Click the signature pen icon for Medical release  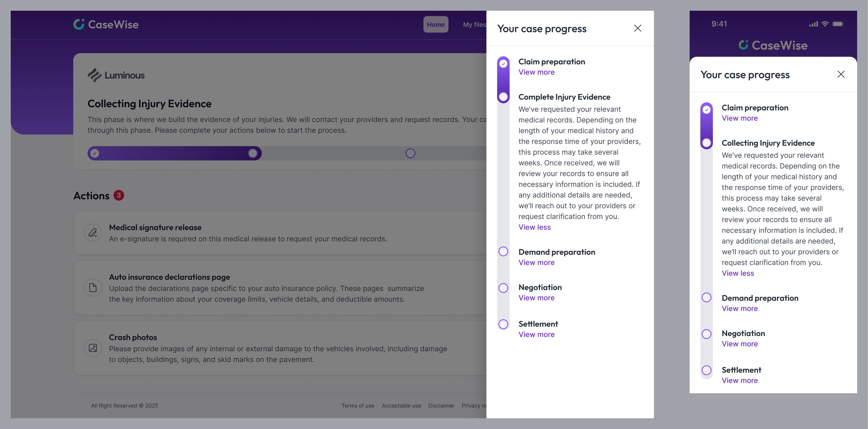(93, 233)
